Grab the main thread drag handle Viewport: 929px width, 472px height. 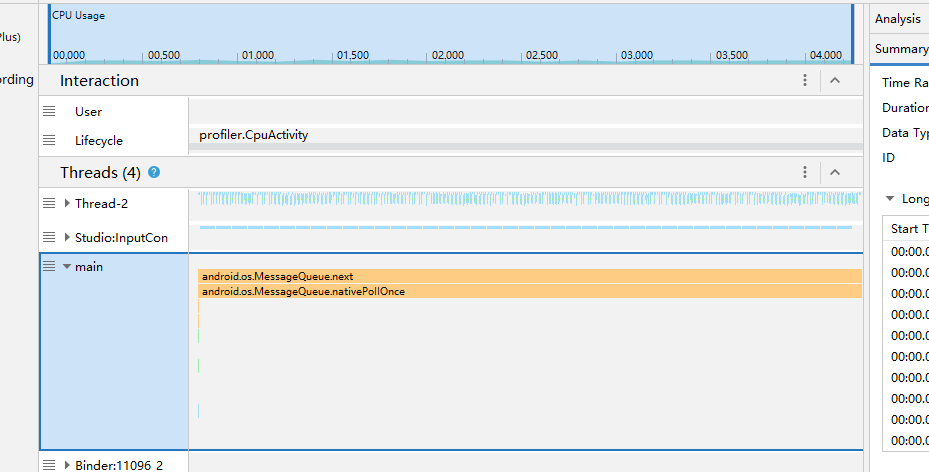click(49, 266)
